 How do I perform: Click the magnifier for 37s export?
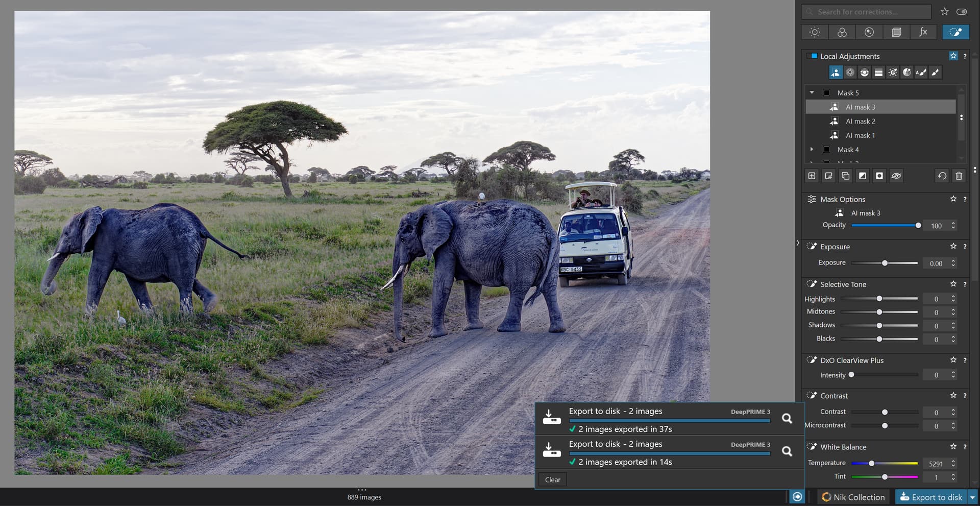(787, 419)
